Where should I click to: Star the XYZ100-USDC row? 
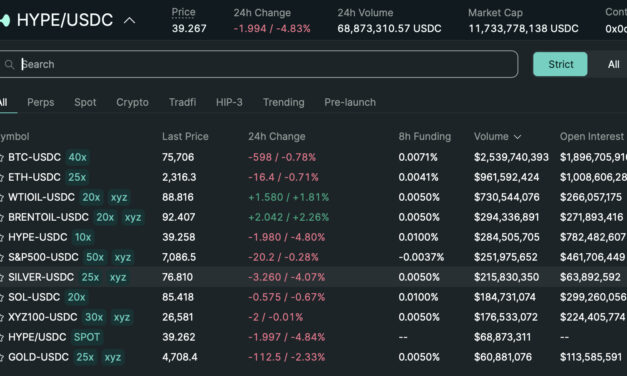point(2,317)
